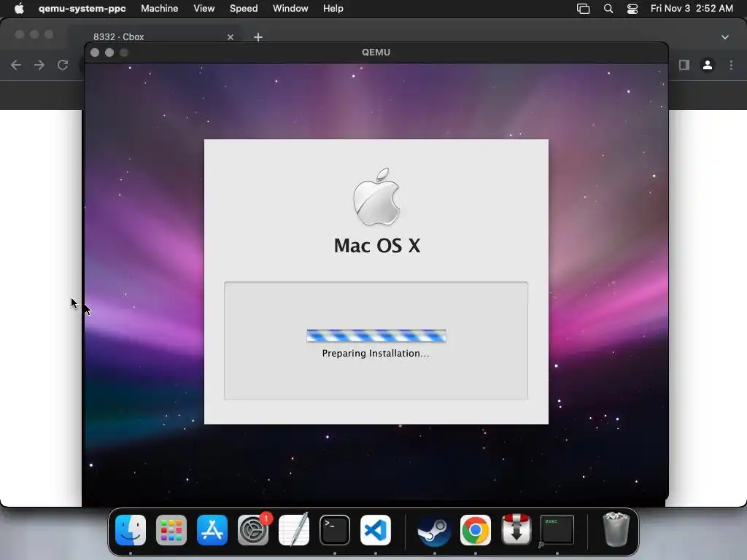Reload the page in Chrome
Screen dimensions: 747x560
point(63,65)
